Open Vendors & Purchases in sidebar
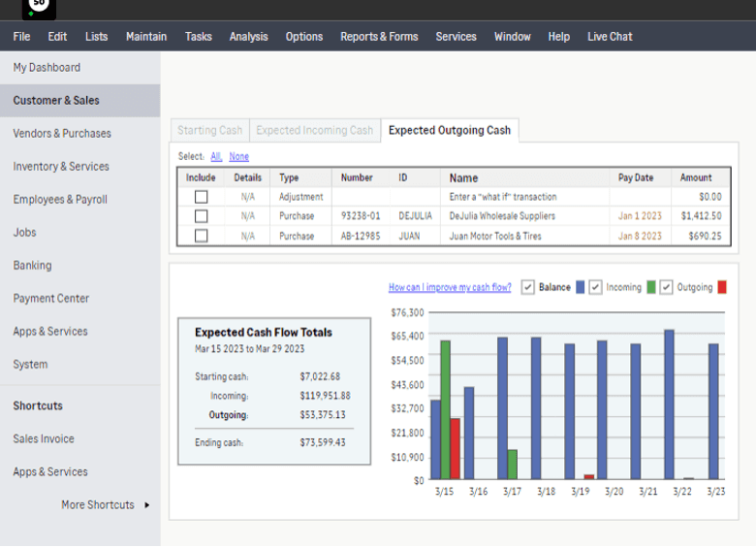This screenshot has width=756, height=548. (x=62, y=134)
